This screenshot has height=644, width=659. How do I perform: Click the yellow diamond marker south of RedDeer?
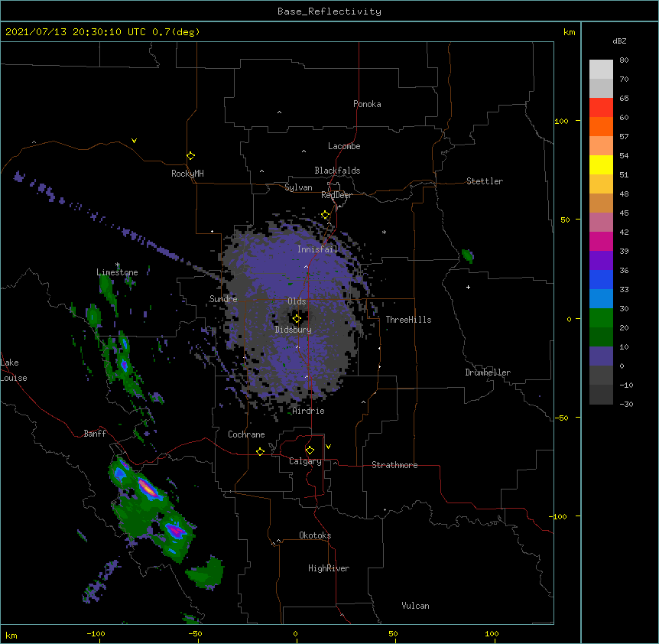pos(326,215)
